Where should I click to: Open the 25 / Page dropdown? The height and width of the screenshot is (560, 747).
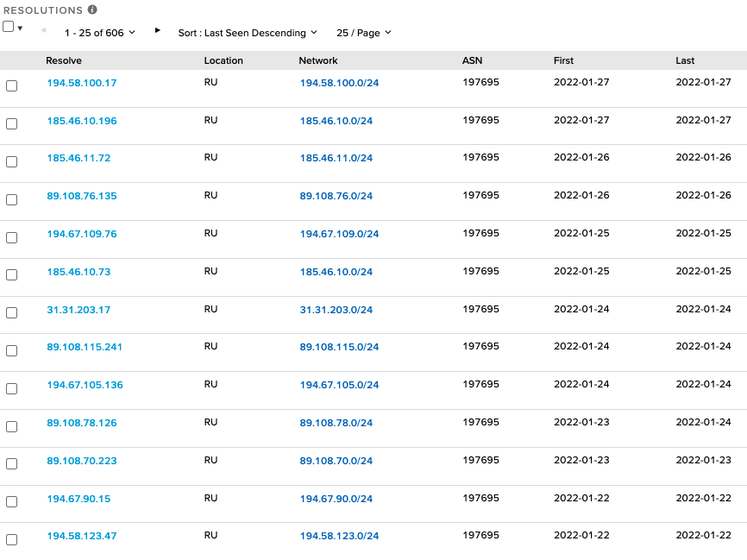point(363,33)
